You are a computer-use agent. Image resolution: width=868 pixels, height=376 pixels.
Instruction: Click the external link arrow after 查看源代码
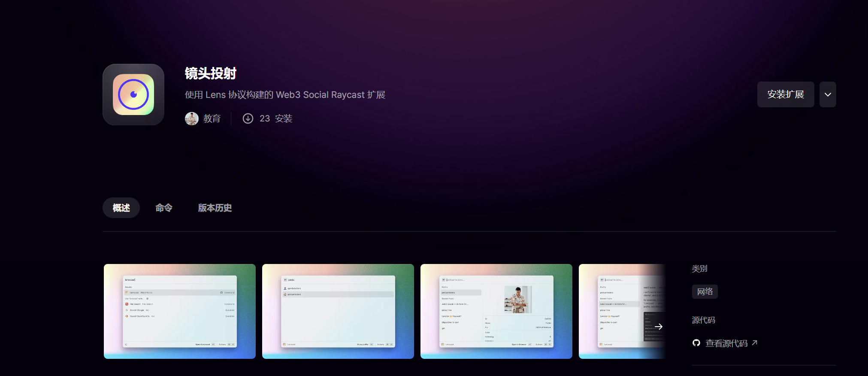pyautogui.click(x=755, y=343)
